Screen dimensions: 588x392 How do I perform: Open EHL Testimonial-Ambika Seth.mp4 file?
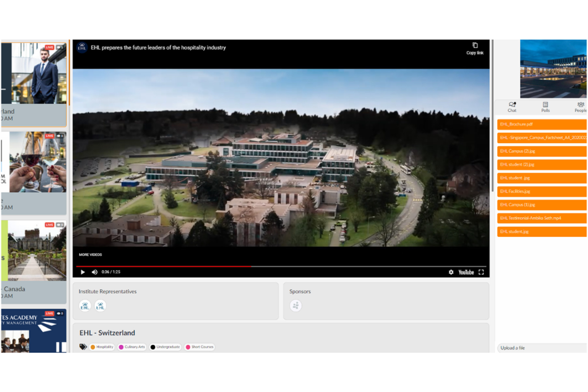coord(542,218)
